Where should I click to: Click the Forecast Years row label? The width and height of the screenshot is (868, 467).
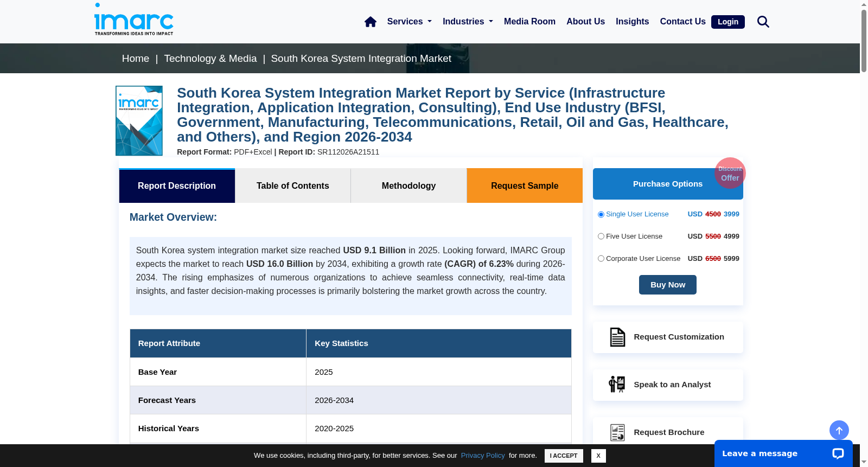167,400
